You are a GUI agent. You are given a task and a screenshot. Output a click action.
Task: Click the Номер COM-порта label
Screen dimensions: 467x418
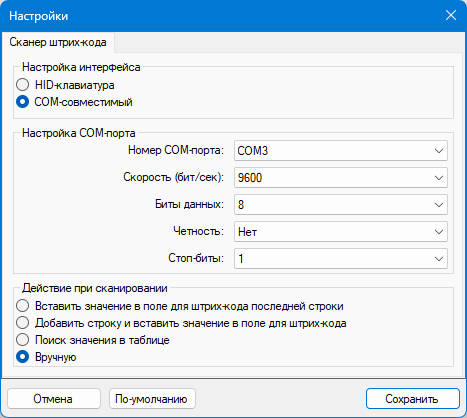pyautogui.click(x=176, y=150)
